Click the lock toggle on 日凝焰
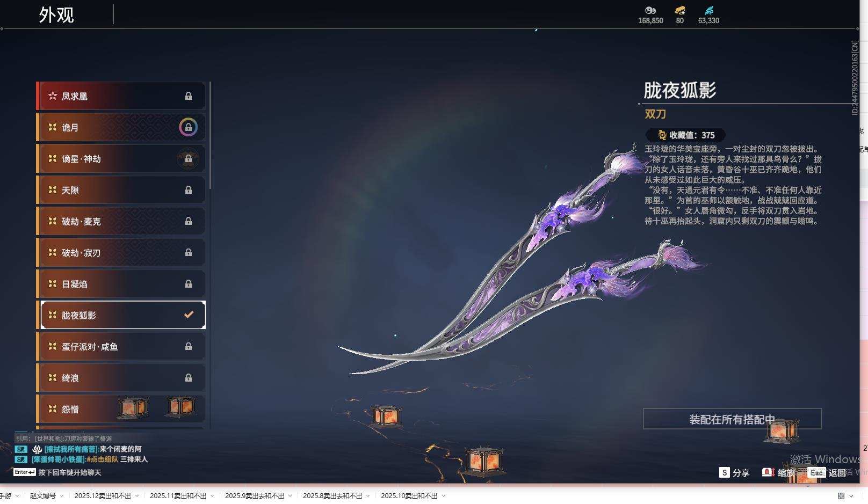The width and height of the screenshot is (868, 504). 189,283
